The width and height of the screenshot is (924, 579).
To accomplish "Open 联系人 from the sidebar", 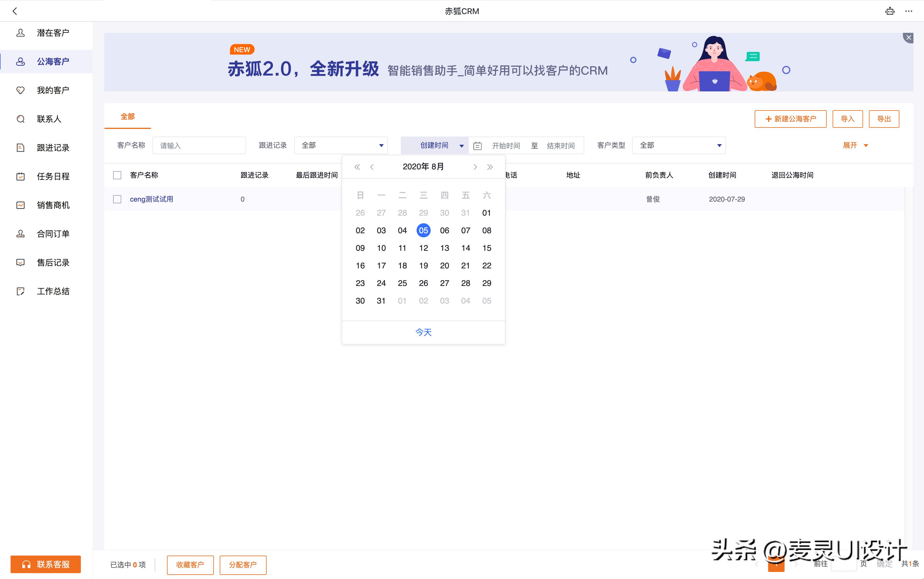I will click(x=50, y=119).
